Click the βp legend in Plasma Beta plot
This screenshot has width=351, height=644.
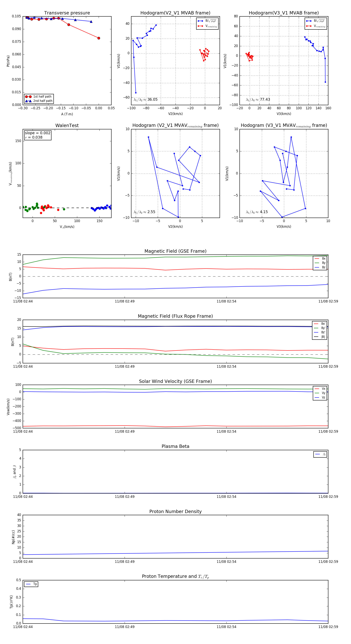(x=320, y=454)
